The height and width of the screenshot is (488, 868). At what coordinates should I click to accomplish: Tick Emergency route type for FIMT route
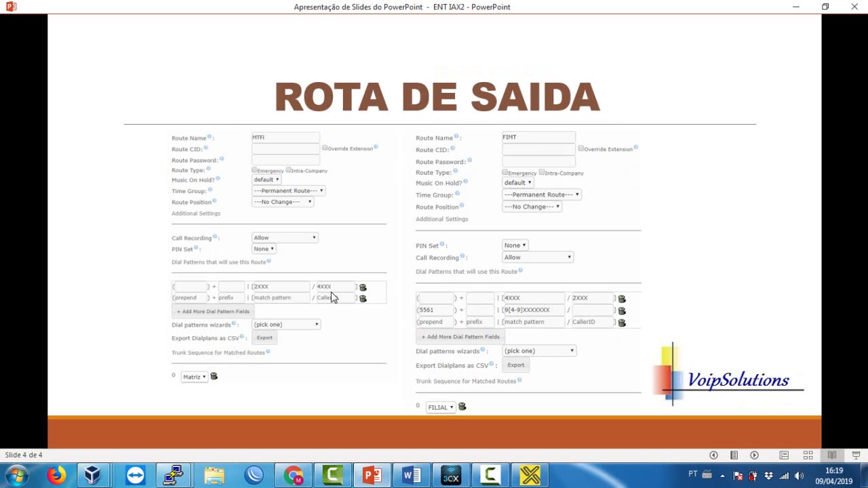(505, 172)
